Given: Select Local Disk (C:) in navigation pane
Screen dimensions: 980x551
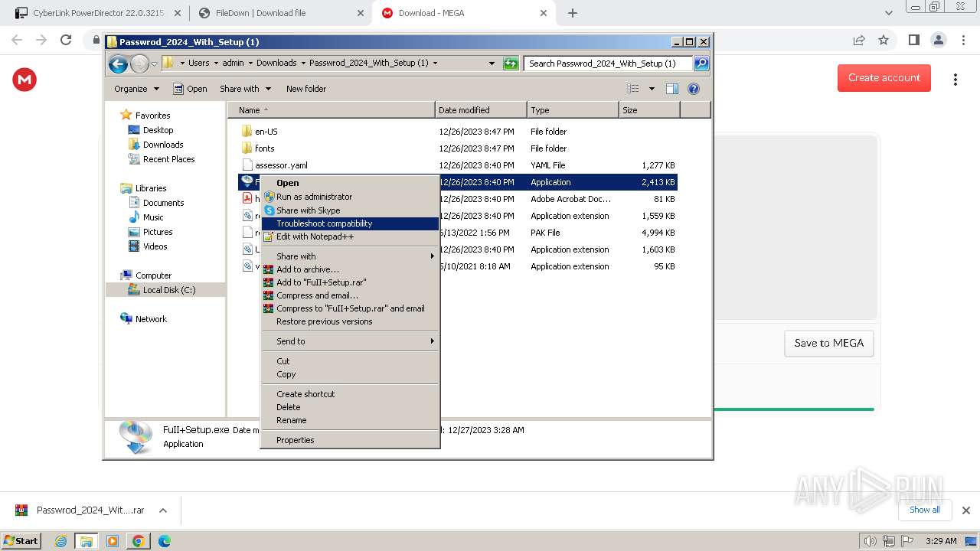Looking at the screenshot, I should pos(168,290).
